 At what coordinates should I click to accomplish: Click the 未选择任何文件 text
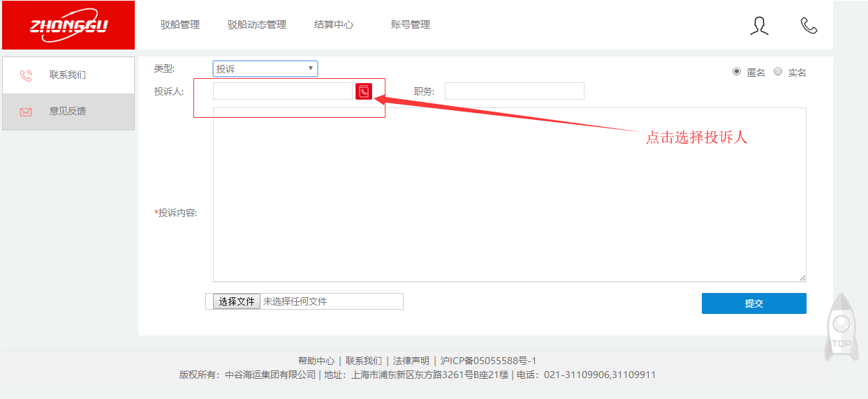(295, 301)
